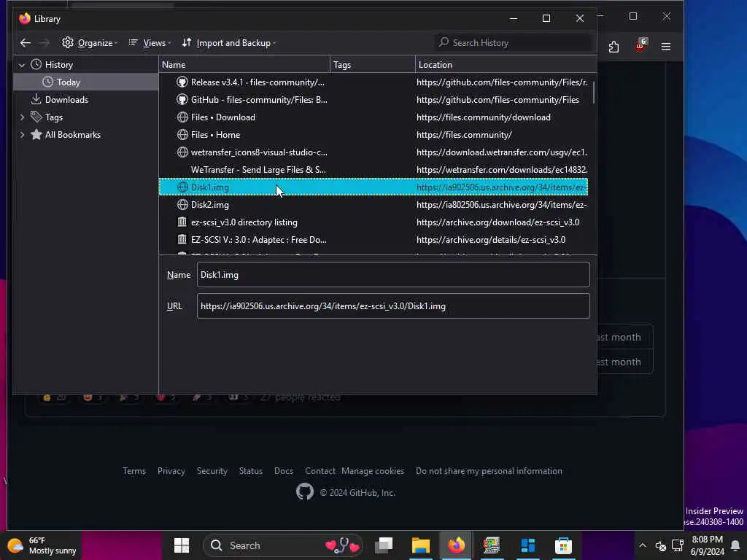
Task: Open the Security footer link
Action: pyautogui.click(x=212, y=471)
